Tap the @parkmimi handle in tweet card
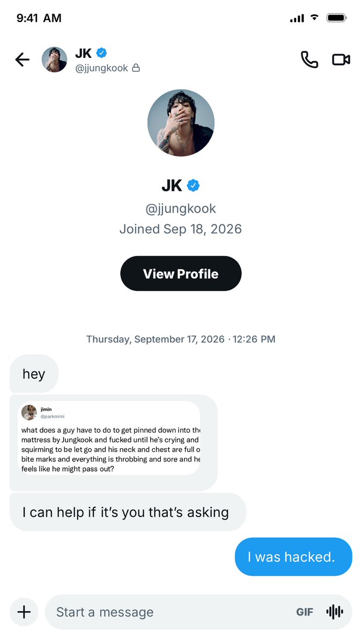Viewport: 362px width, 644px height. coord(53,416)
